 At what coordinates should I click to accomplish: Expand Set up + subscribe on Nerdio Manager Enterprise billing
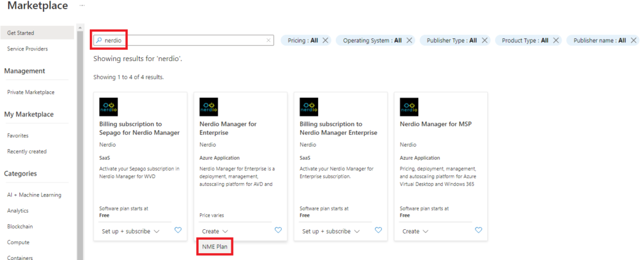click(x=331, y=231)
